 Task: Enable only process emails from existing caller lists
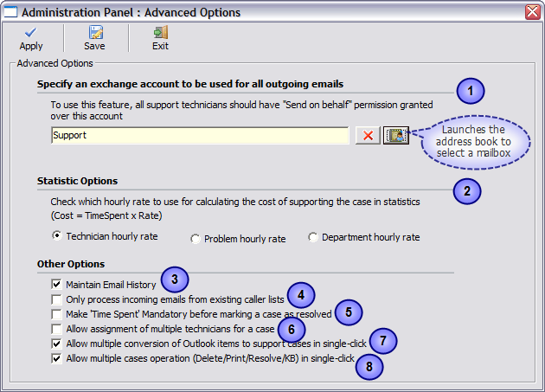(x=56, y=299)
